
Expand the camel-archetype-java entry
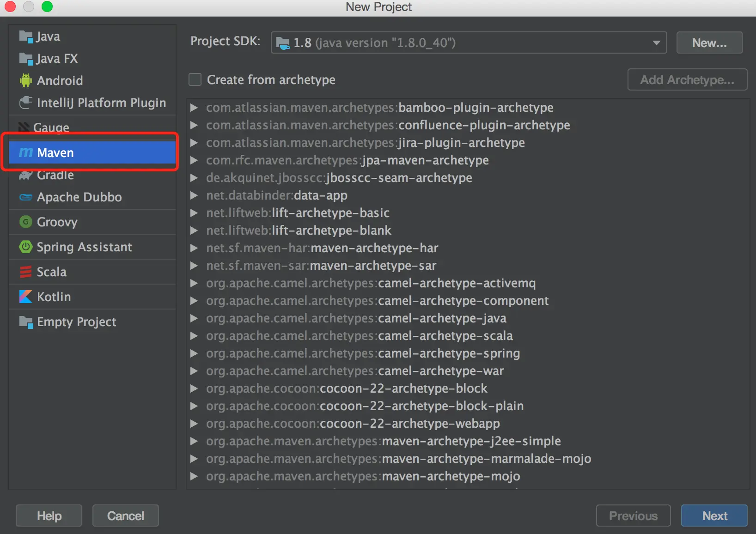tap(194, 318)
